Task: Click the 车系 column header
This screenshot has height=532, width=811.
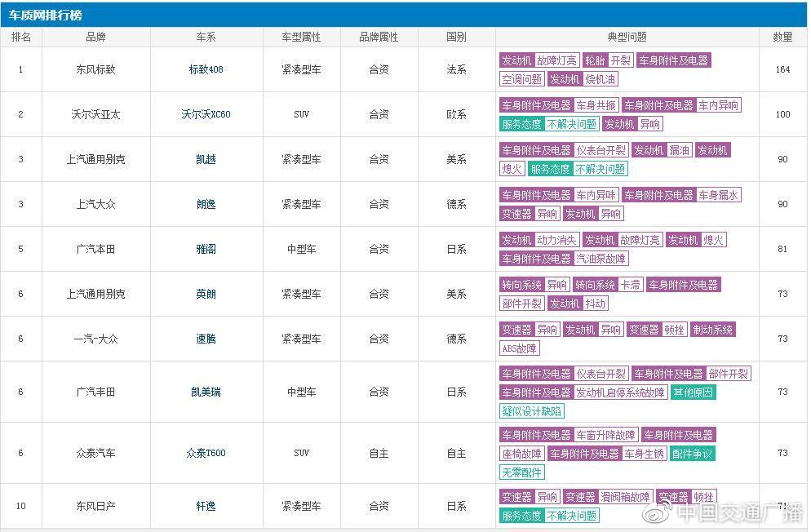Action: point(206,38)
